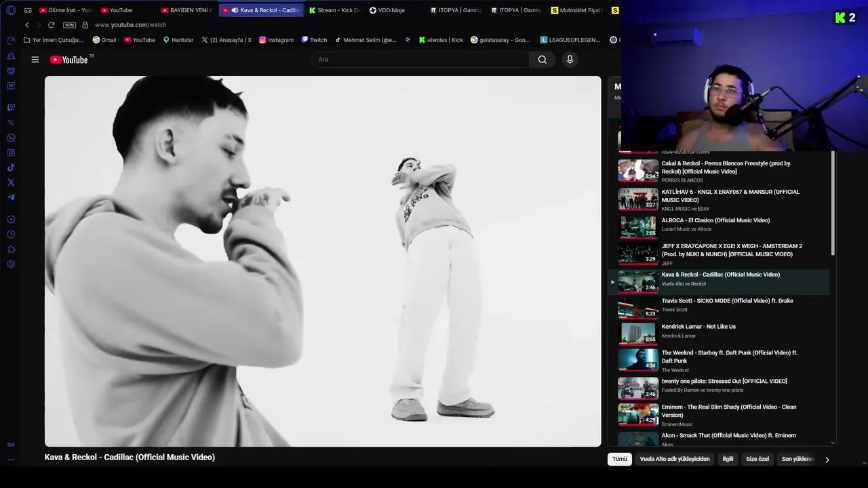This screenshot has width=868, height=488.
Task: Filter by Vuela Alto adlı yükleyiciden chip
Action: (x=675, y=459)
